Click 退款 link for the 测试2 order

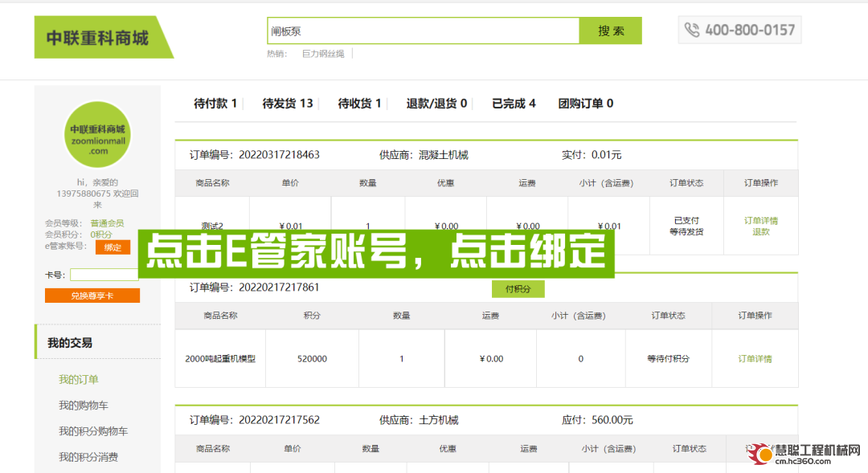[x=760, y=232]
